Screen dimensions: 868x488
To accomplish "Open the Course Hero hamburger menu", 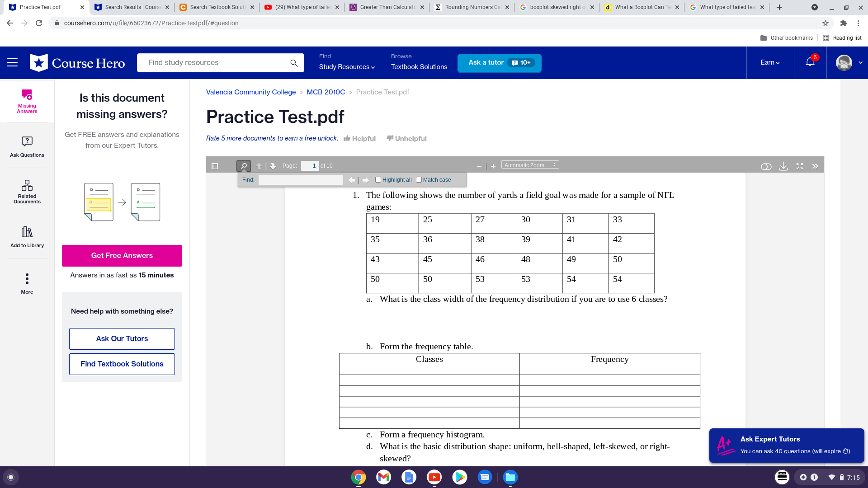I will click(x=12, y=62).
